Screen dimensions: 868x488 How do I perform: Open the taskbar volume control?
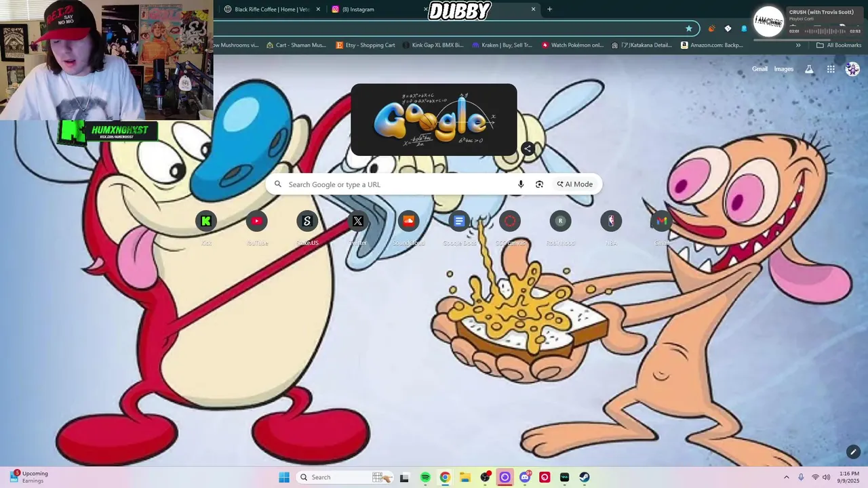tap(827, 477)
